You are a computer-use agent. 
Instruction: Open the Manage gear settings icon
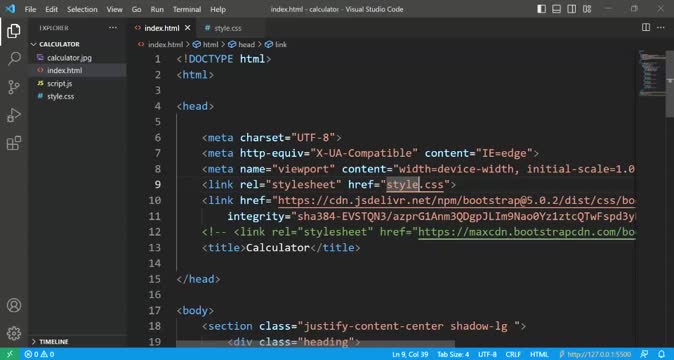14,333
